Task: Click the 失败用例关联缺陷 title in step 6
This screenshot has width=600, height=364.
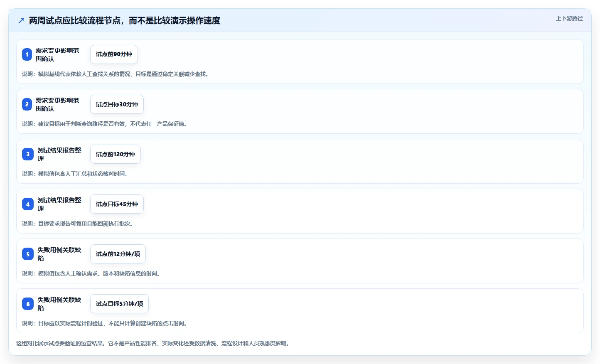Action: pyautogui.click(x=59, y=304)
